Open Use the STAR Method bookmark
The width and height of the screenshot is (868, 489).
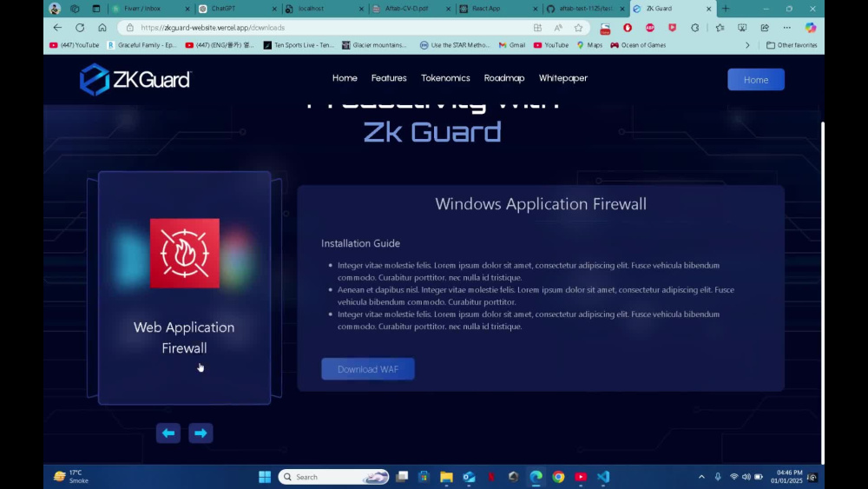(x=455, y=45)
